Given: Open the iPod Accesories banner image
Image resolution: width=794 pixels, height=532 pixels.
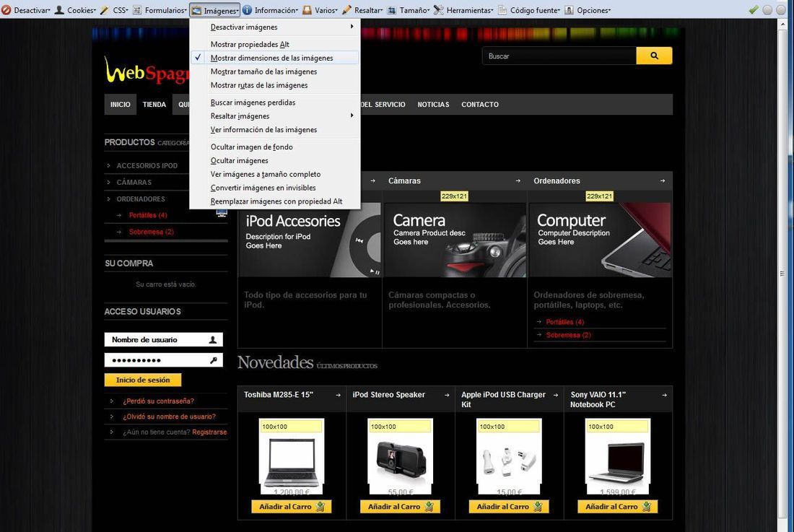Looking at the screenshot, I should pyautogui.click(x=310, y=240).
